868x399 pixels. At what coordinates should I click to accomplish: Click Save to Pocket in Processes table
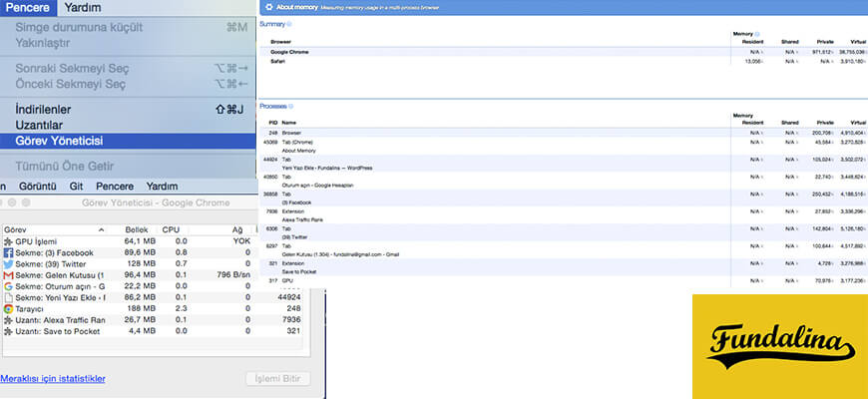pos(297,271)
